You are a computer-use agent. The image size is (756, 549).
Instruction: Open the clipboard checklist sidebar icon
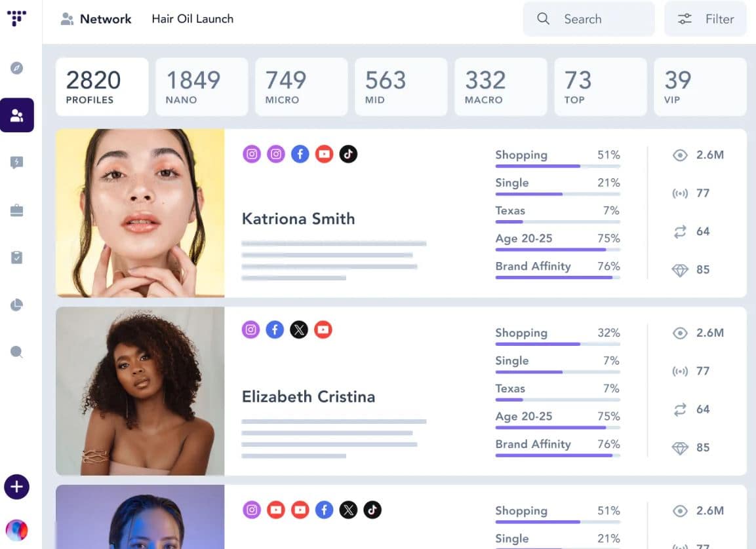[x=17, y=257]
